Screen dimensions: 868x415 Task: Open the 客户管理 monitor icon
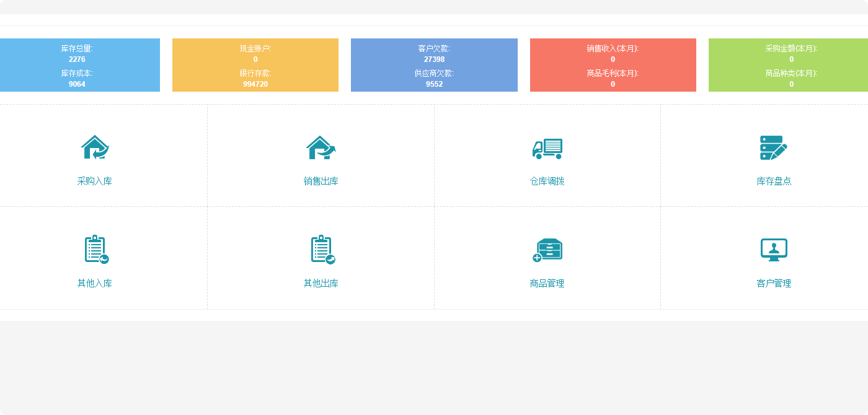pyautogui.click(x=774, y=250)
